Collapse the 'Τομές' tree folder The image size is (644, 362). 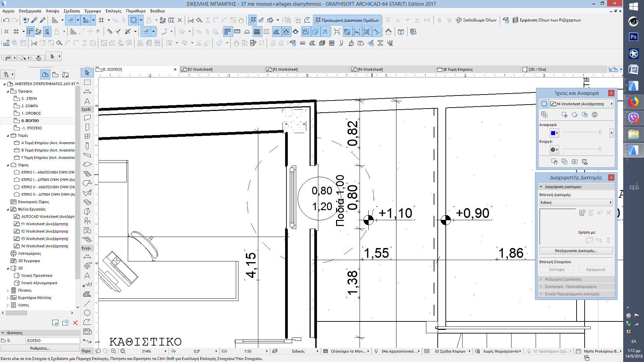pyautogui.click(x=8, y=136)
